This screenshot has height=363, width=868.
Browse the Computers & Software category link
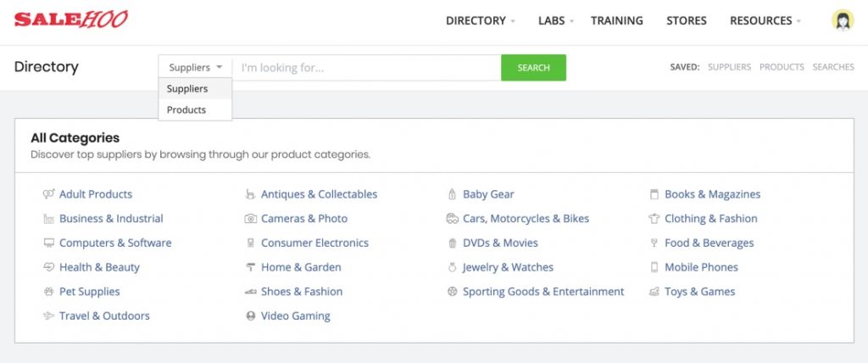point(115,243)
